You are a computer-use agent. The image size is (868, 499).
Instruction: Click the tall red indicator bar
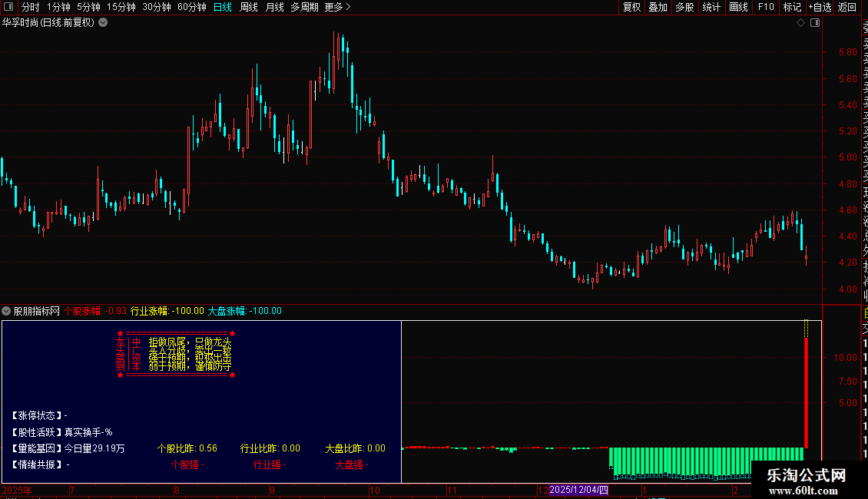806,393
